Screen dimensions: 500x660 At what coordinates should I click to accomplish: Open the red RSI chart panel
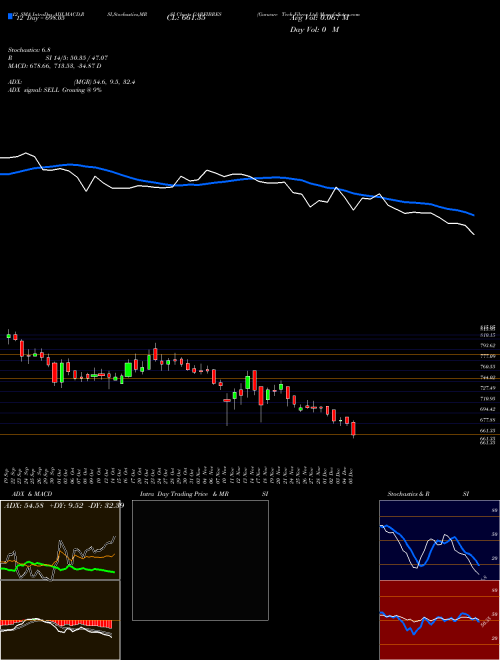(439, 620)
